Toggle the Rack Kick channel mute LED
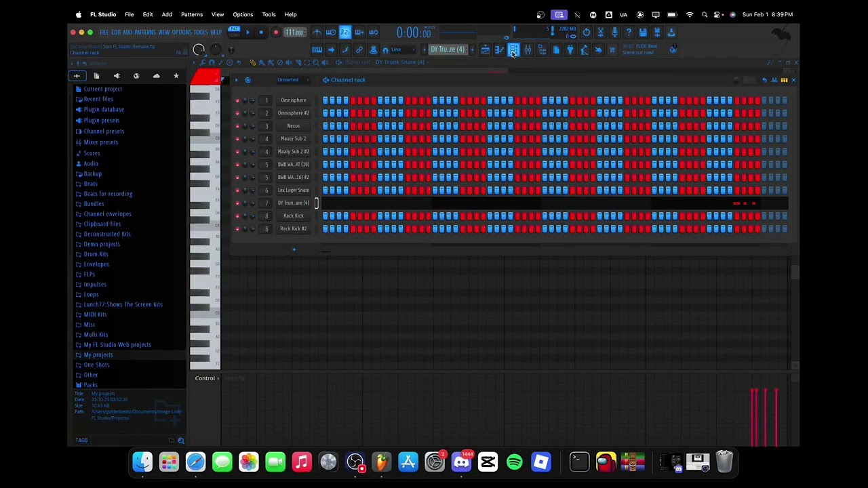This screenshot has height=488, width=868. [237, 216]
